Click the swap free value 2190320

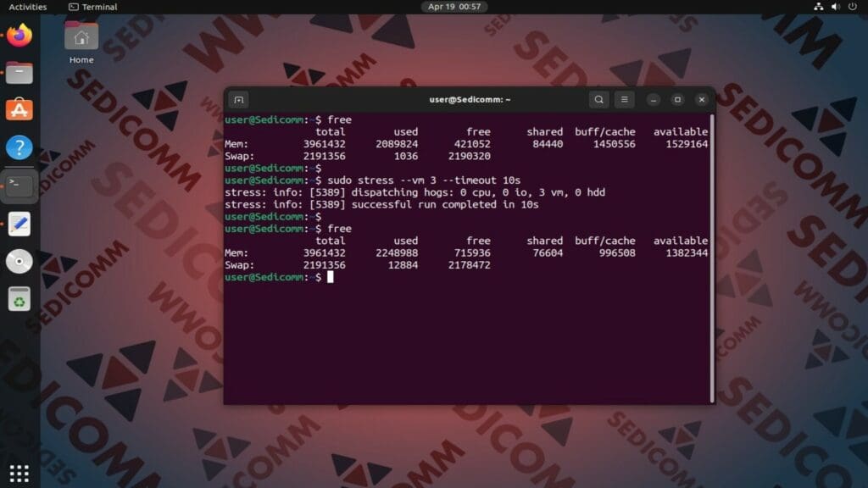click(x=470, y=156)
